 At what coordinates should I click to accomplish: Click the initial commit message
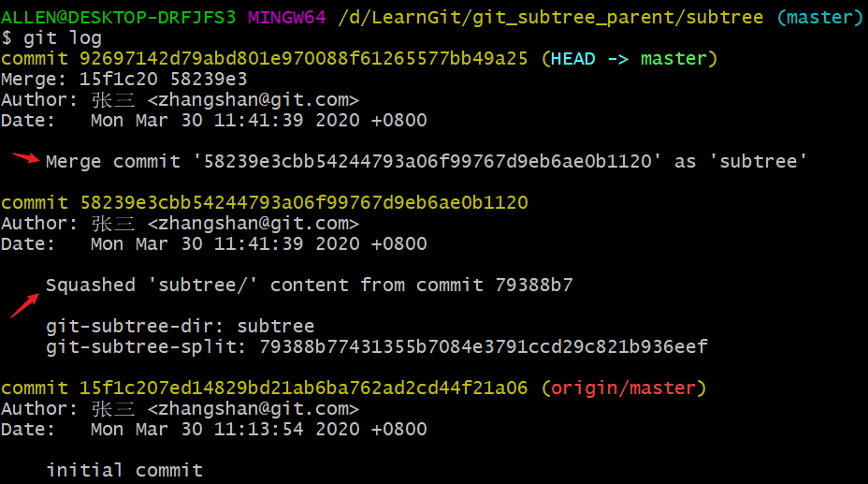coord(124,470)
